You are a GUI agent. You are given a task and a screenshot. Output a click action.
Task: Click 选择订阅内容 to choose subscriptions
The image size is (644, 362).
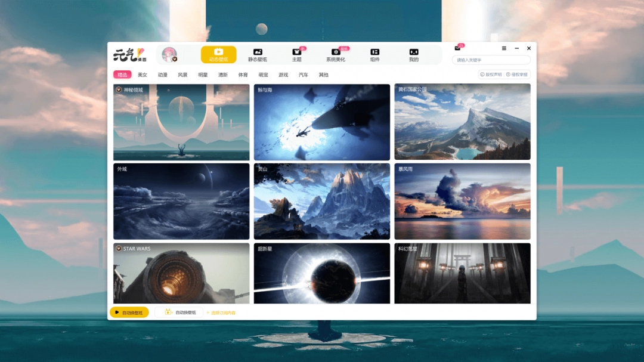click(x=221, y=313)
